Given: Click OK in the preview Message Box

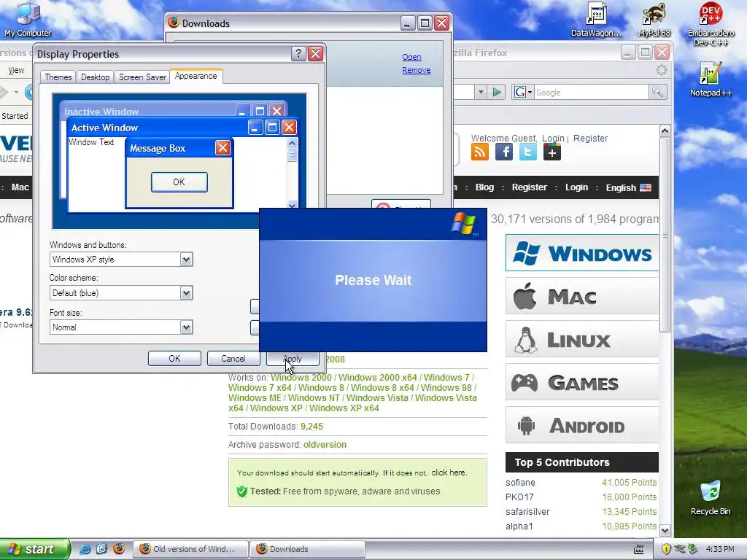Looking at the screenshot, I should [179, 182].
